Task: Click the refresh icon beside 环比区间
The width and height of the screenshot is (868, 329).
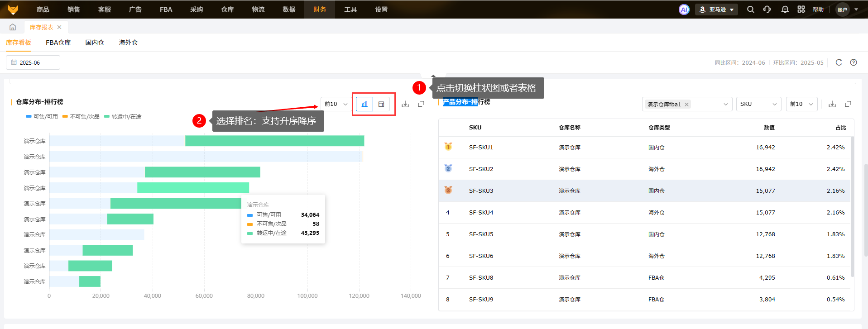Action: [x=839, y=62]
